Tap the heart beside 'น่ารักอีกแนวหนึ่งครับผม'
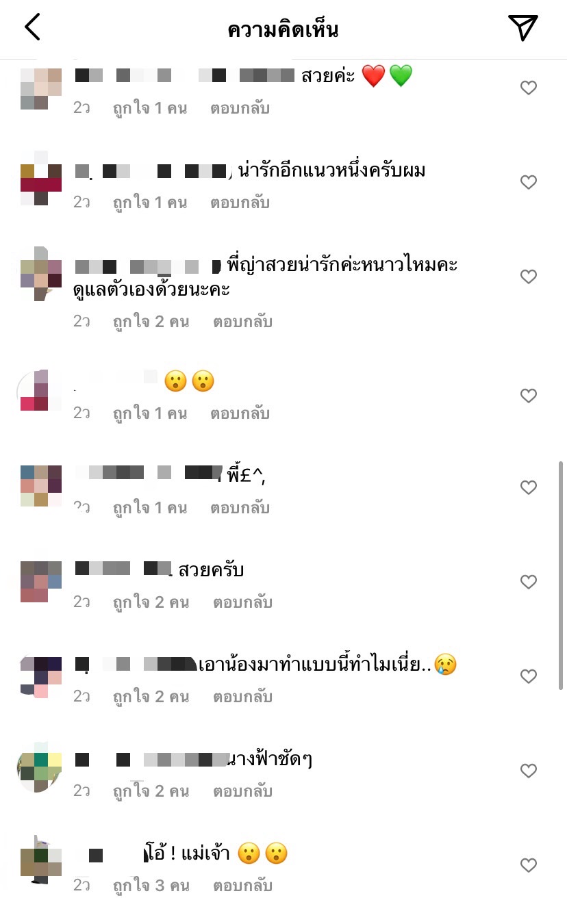This screenshot has height=924, width=567. tap(528, 182)
